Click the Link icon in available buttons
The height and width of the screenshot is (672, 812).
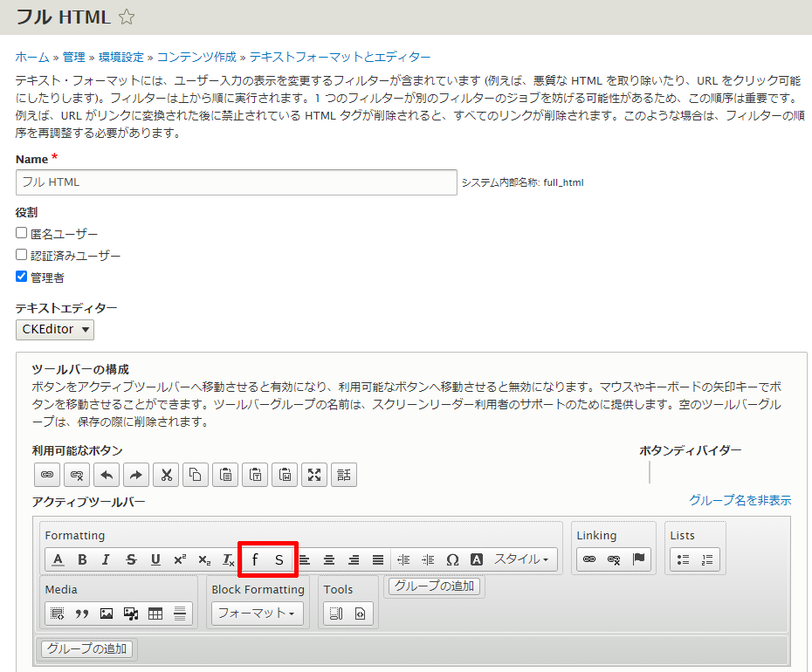(47, 475)
